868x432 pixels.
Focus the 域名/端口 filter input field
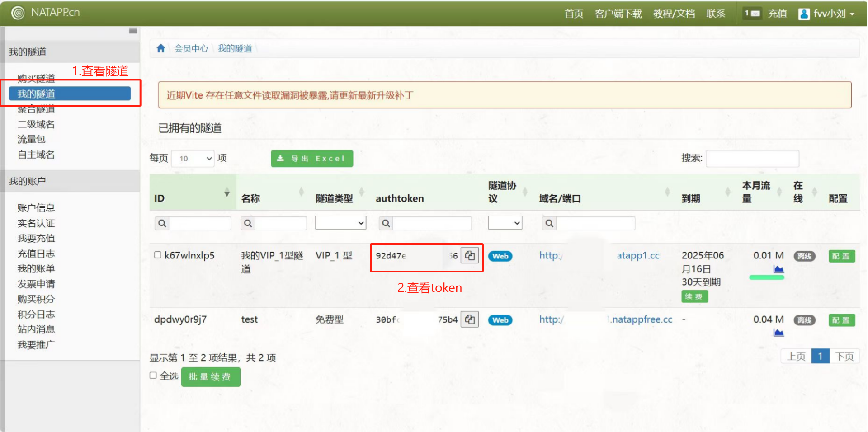click(595, 223)
